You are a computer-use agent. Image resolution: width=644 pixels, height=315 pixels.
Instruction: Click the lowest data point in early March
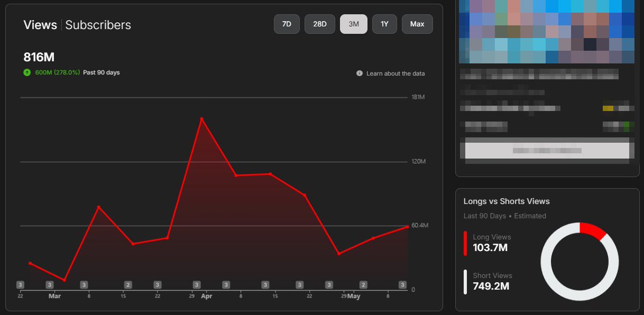[64, 280]
